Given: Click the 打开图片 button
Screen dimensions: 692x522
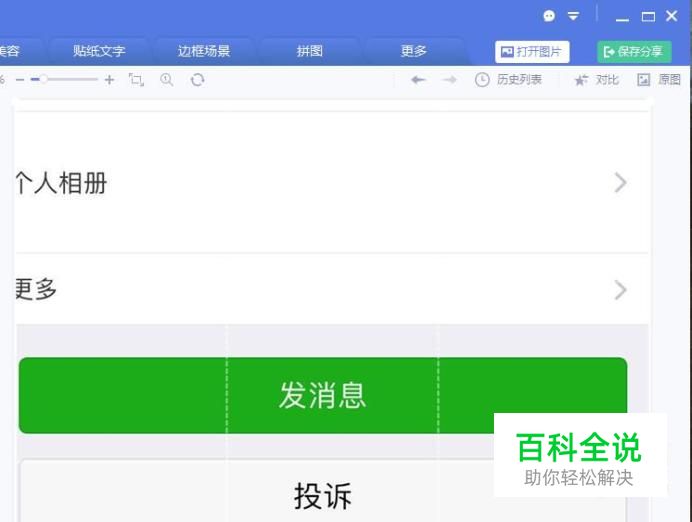Looking at the screenshot, I should (532, 52).
